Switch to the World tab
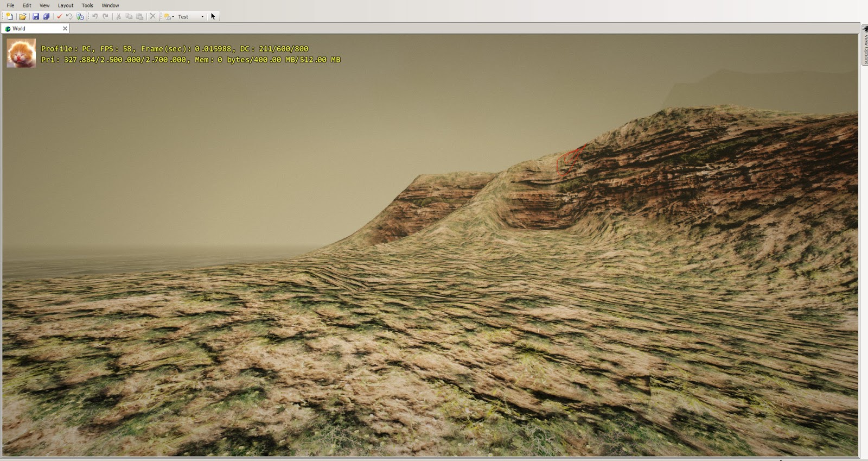This screenshot has width=868, height=461. point(35,29)
